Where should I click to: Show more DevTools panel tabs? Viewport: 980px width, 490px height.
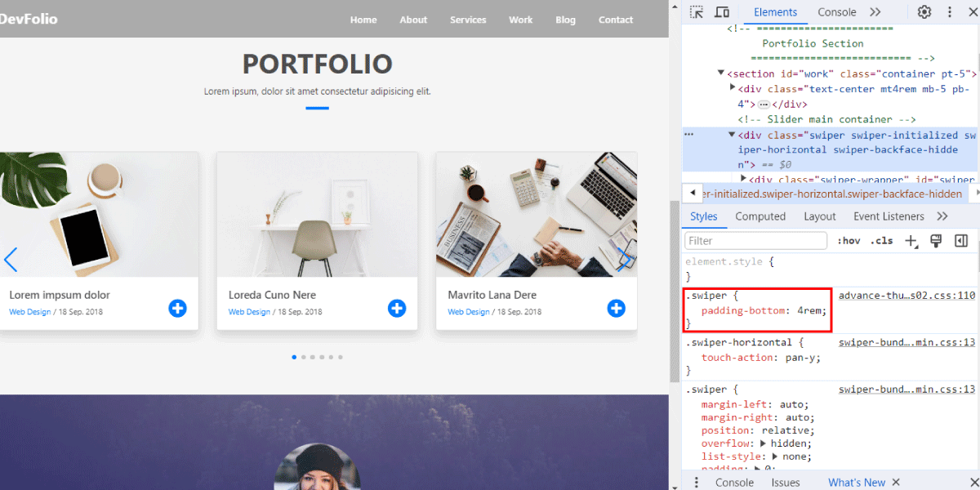pos(875,12)
